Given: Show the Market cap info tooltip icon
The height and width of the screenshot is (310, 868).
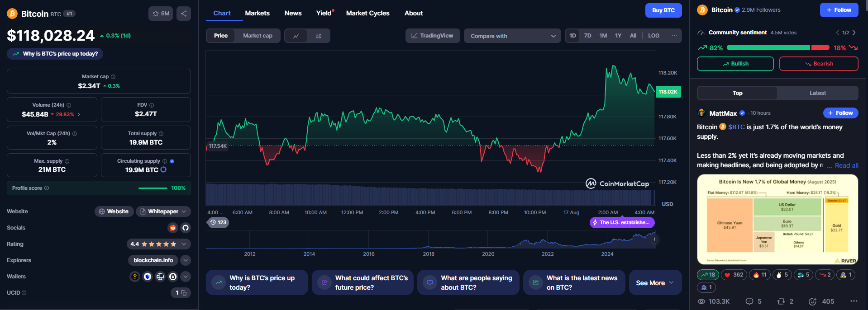Looking at the screenshot, I should click(113, 77).
